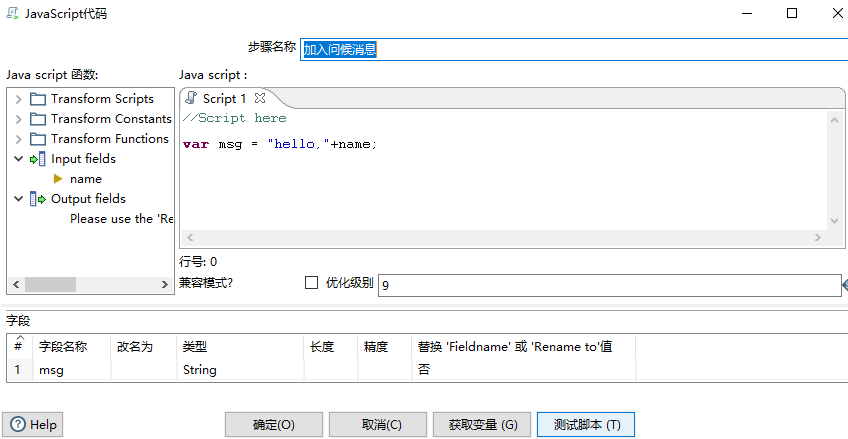
Task: Select the Transform Scripts tree label
Action: 102,99
